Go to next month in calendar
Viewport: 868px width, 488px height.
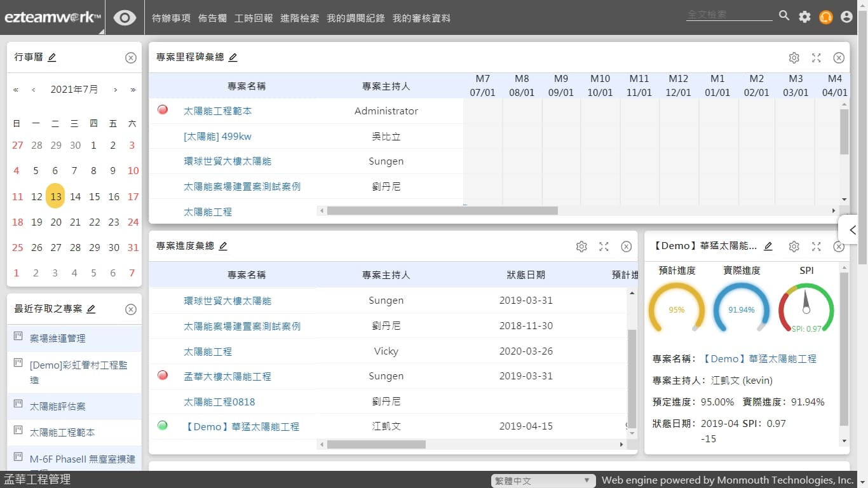click(115, 90)
